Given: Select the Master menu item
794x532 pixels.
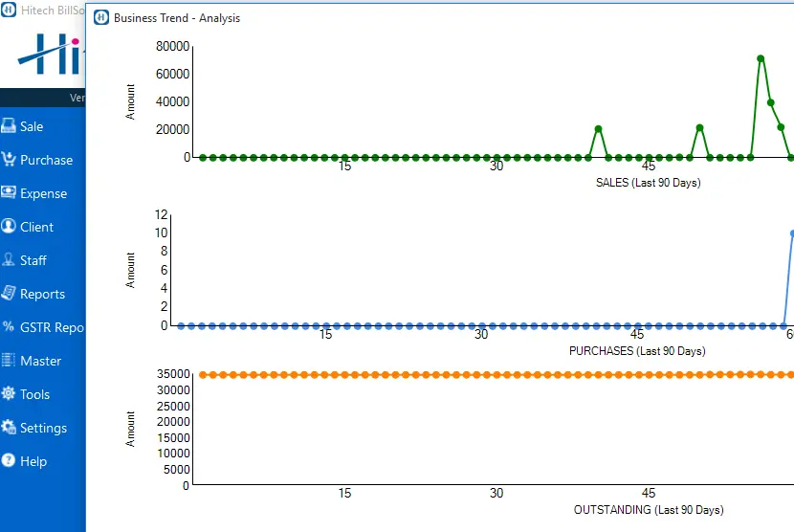Looking at the screenshot, I should click(40, 361).
